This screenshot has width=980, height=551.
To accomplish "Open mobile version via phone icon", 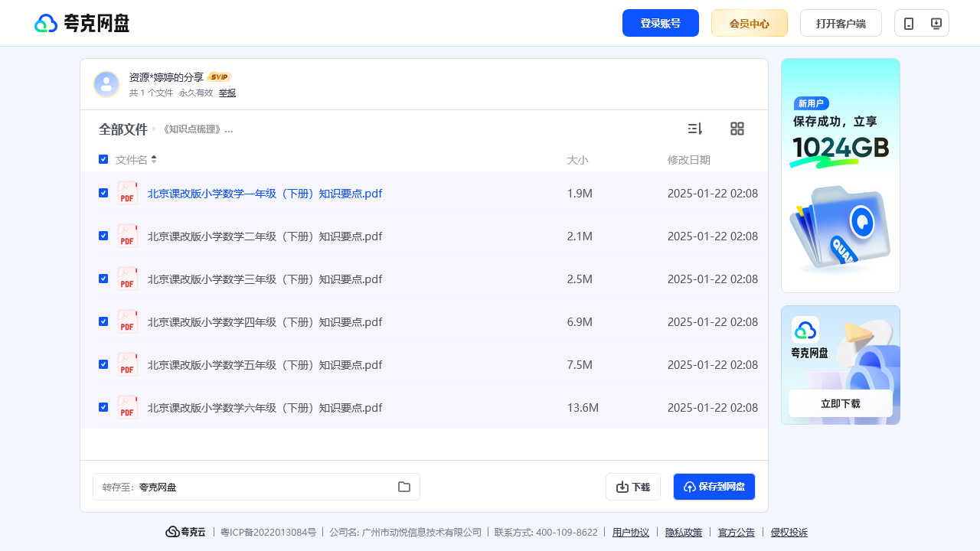I will tap(909, 23).
